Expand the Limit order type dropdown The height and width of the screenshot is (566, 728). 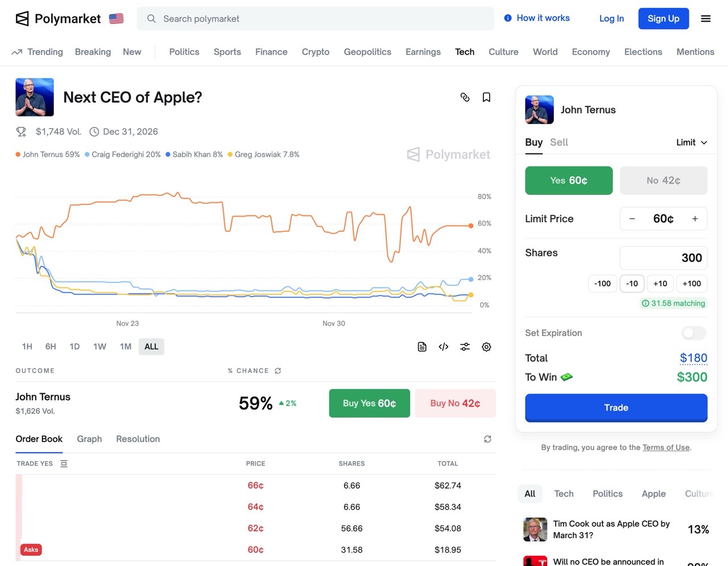pyautogui.click(x=692, y=143)
